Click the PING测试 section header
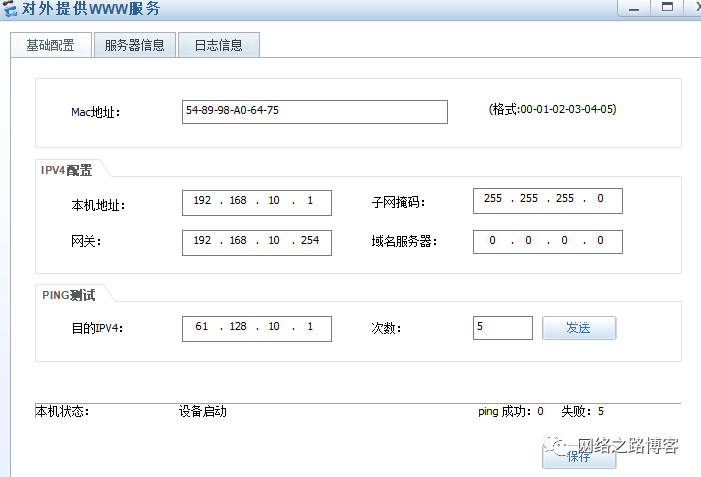Image resolution: width=701 pixels, height=477 pixels. (68, 295)
